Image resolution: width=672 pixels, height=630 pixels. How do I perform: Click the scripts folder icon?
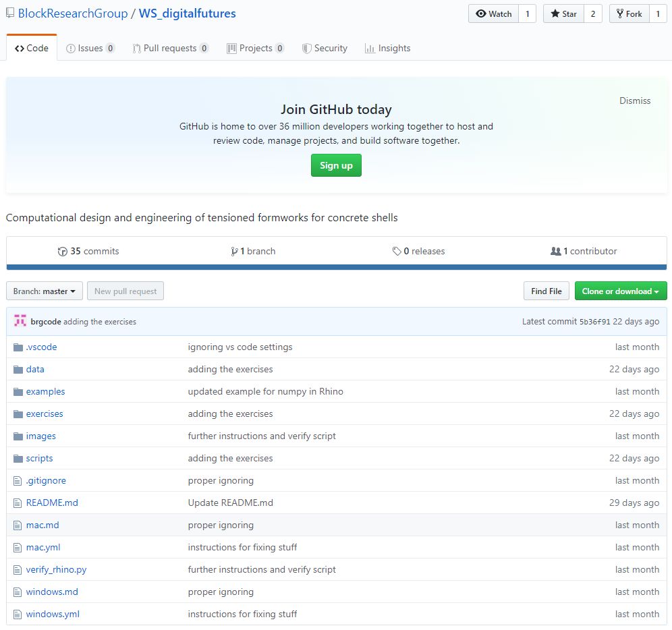click(18, 459)
